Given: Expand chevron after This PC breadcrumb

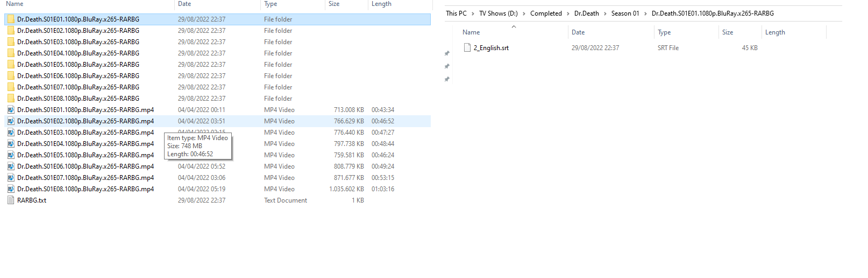Looking at the screenshot, I should (x=473, y=13).
